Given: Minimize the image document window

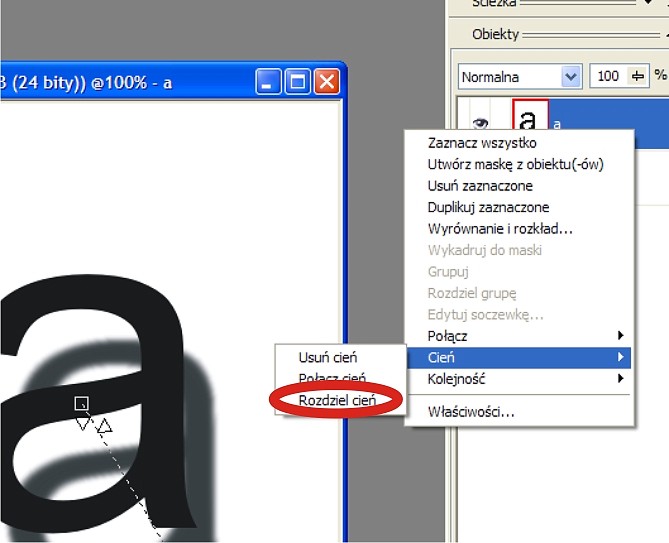Looking at the screenshot, I should point(268,82).
